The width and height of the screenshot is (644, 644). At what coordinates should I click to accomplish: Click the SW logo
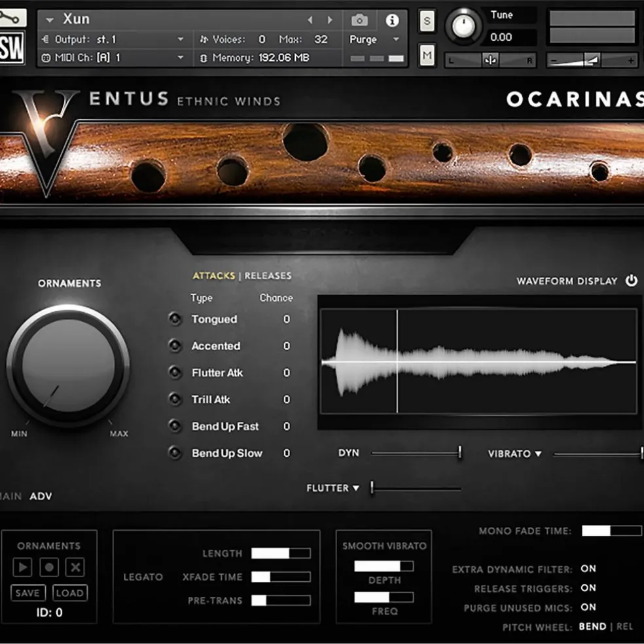pos(12,48)
